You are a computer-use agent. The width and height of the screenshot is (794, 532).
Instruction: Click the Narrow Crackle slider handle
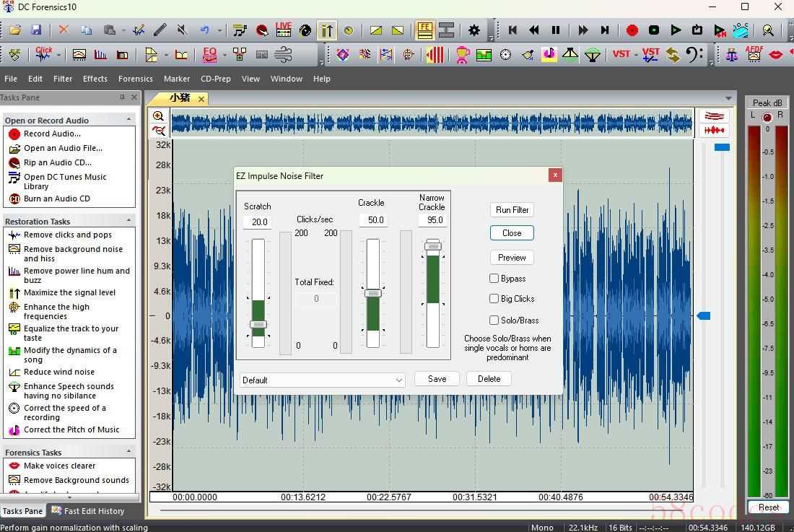pos(433,247)
